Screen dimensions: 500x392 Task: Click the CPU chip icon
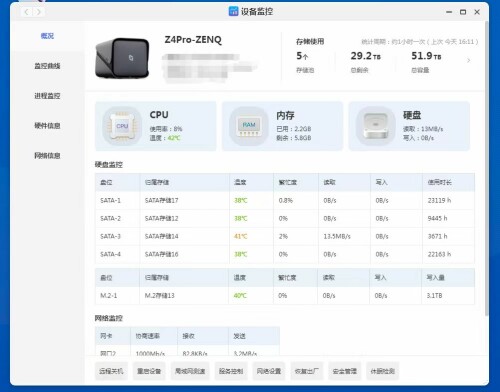122,126
